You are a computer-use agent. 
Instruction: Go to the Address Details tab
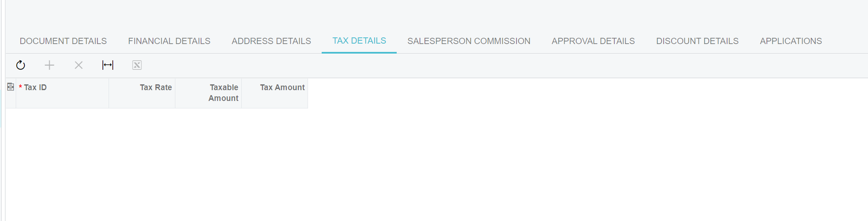tap(271, 41)
